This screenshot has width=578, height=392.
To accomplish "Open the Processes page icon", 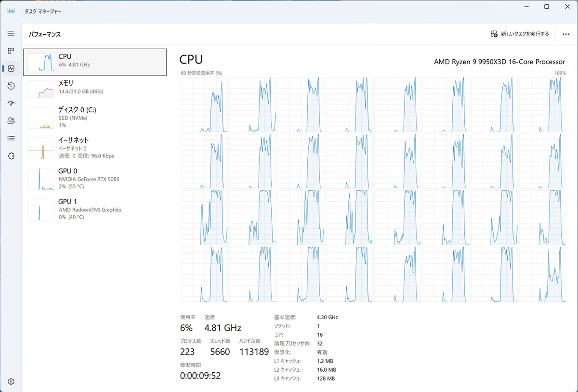I will click(x=11, y=51).
